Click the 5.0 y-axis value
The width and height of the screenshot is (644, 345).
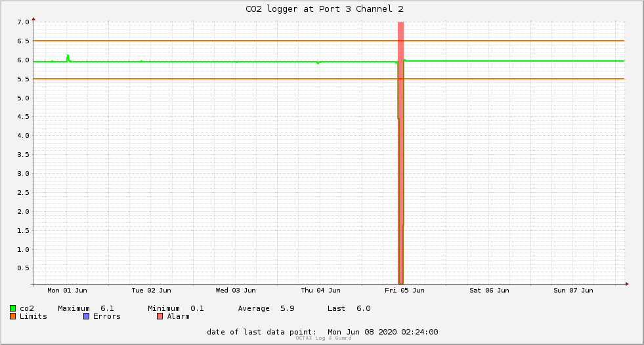(24, 98)
